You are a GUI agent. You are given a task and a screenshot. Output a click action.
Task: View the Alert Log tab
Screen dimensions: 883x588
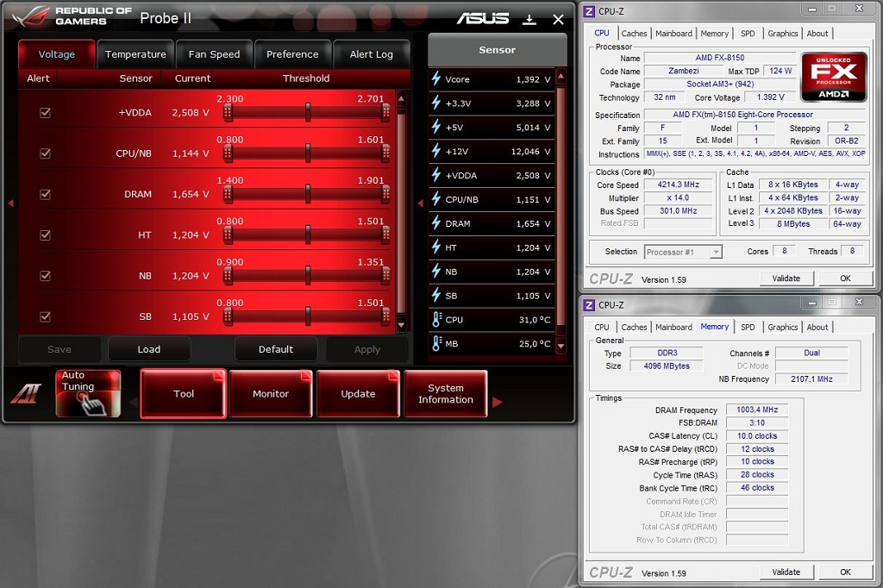371,54
